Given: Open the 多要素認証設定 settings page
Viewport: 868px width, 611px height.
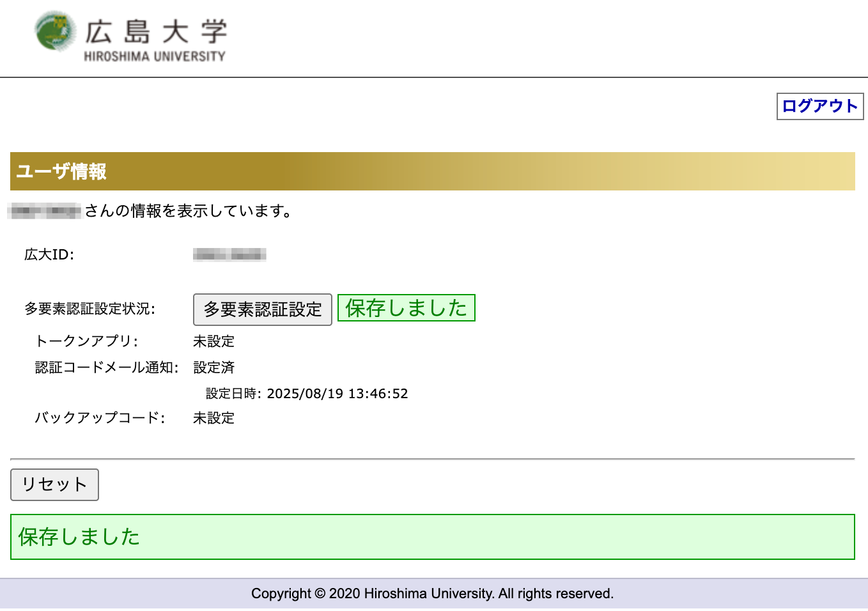Looking at the screenshot, I should pyautogui.click(x=262, y=309).
